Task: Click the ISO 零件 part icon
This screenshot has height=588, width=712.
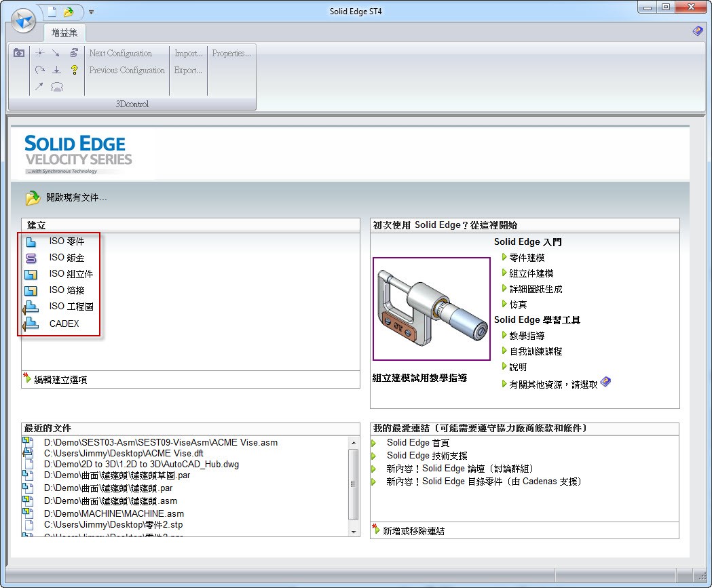Action: pos(31,242)
